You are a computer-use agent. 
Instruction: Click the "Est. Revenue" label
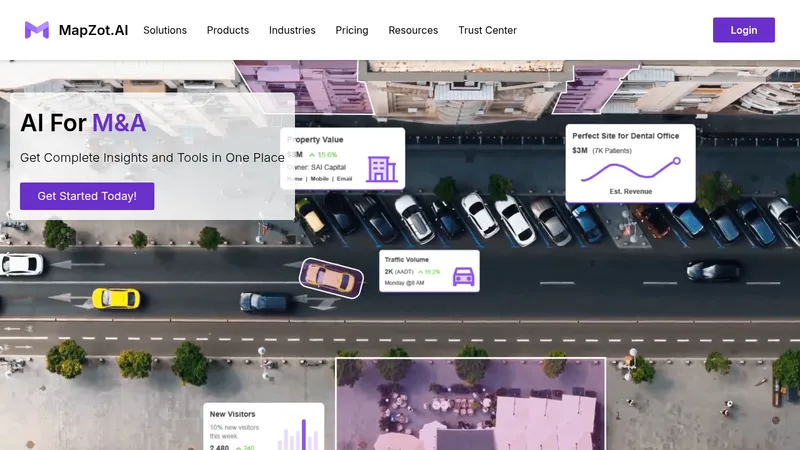pos(631,191)
